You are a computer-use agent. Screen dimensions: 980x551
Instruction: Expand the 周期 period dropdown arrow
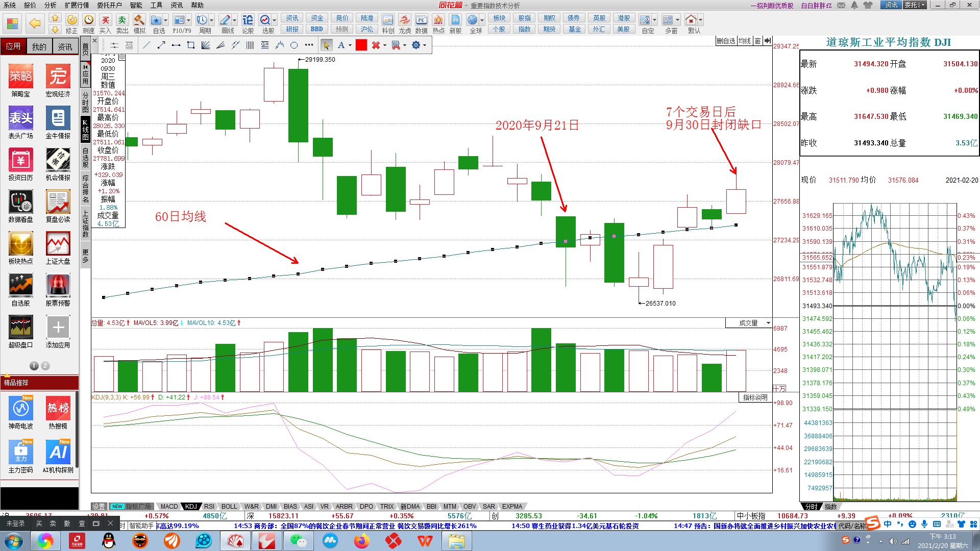tap(212, 20)
